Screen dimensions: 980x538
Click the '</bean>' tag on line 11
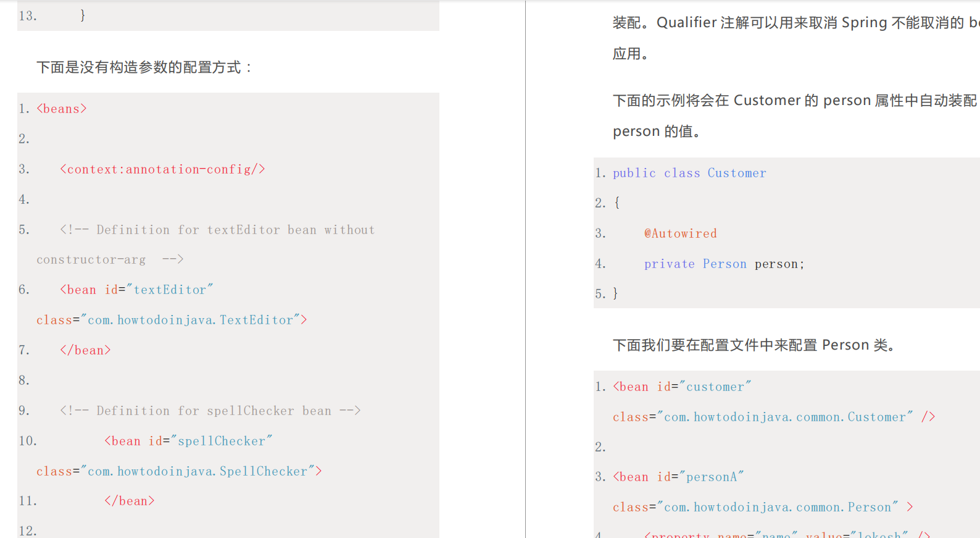pyautogui.click(x=129, y=501)
